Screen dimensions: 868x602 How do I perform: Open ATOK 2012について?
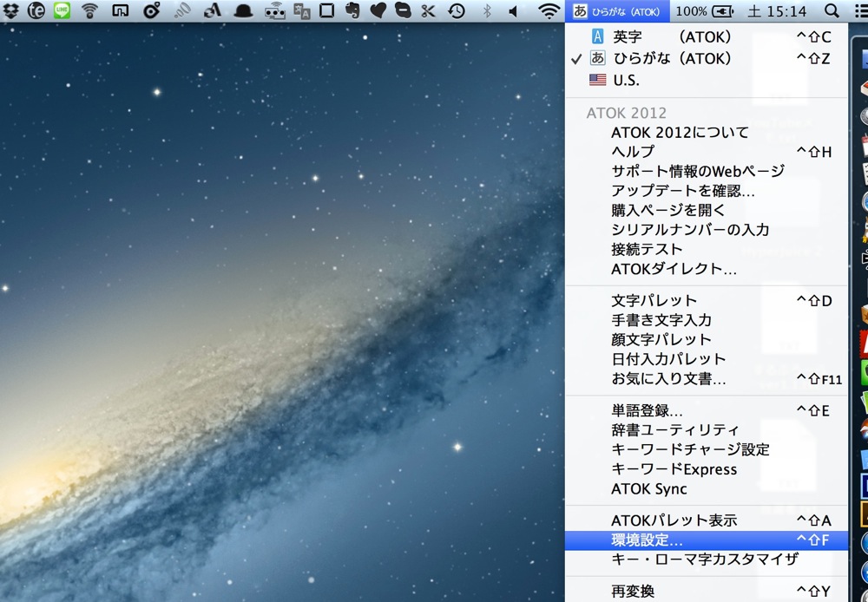707,132
